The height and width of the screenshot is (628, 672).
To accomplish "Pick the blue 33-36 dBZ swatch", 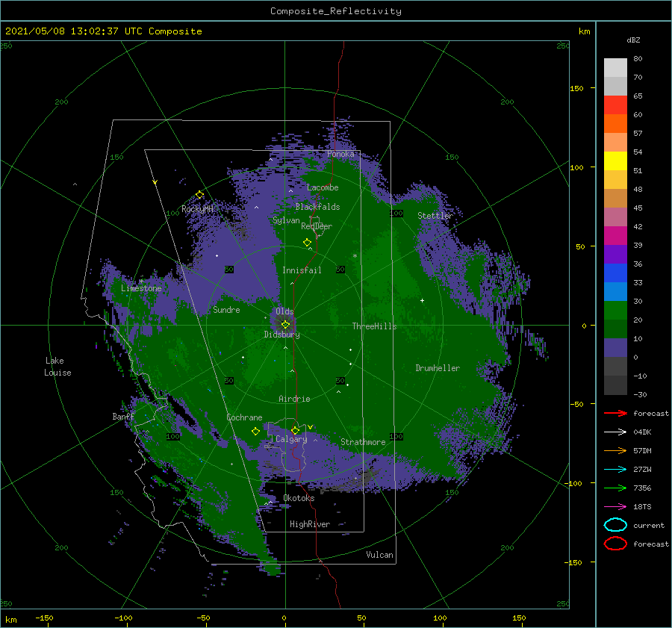I will (615, 273).
